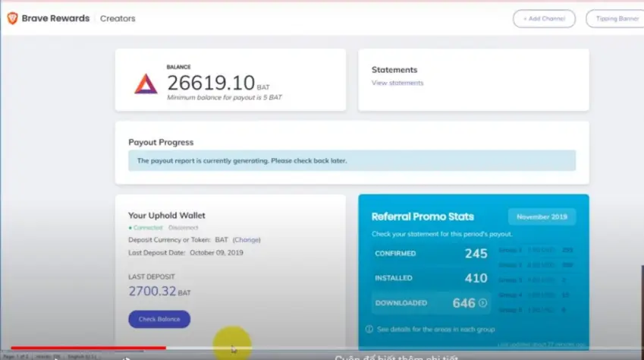The image size is (644, 360).
Task: Click 'Check your statement for this period's payout'
Action: tap(442, 234)
